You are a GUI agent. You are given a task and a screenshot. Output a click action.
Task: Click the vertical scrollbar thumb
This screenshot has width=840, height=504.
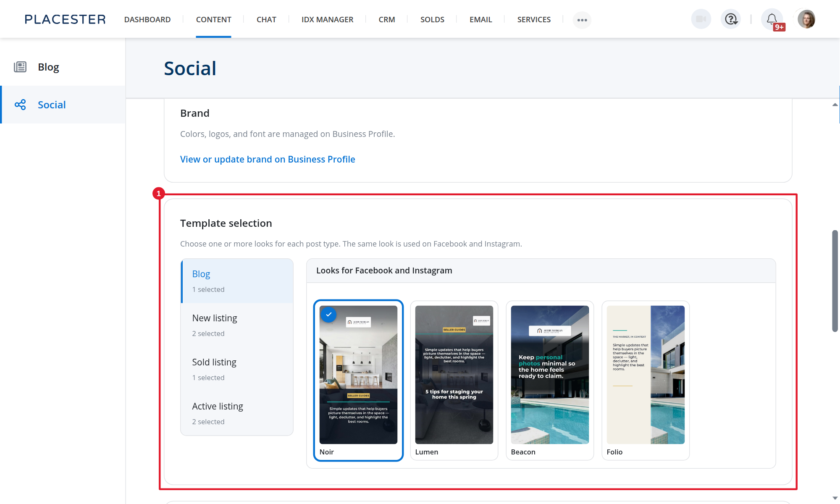click(x=835, y=281)
